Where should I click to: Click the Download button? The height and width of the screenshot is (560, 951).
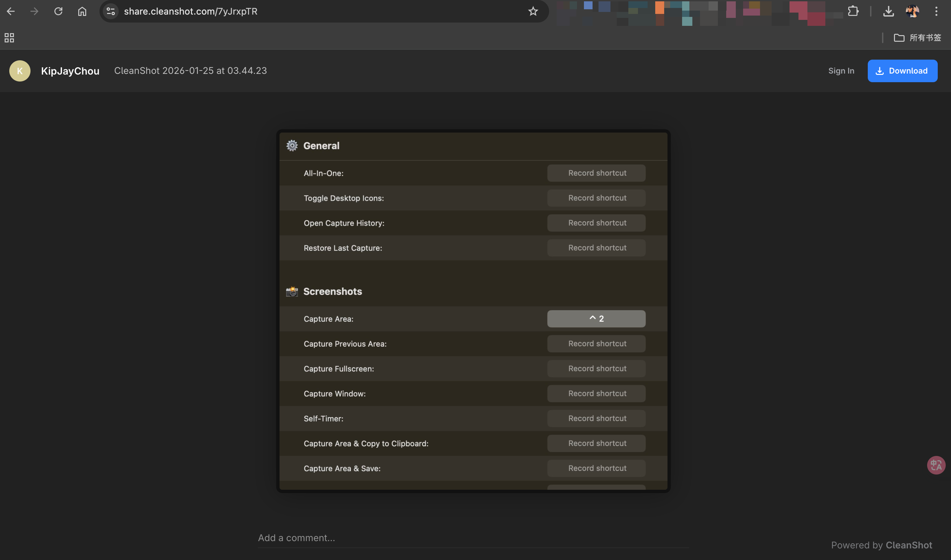pos(902,71)
